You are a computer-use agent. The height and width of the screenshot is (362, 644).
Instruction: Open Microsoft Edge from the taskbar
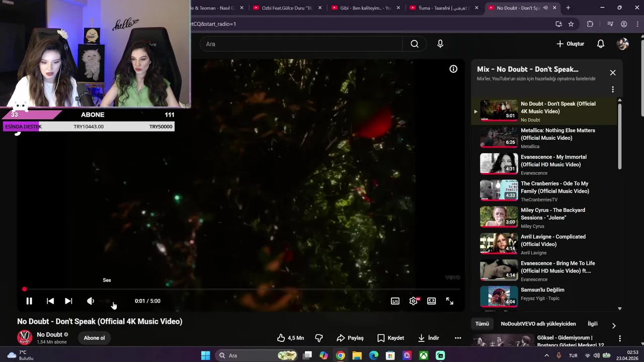pyautogui.click(x=373, y=355)
